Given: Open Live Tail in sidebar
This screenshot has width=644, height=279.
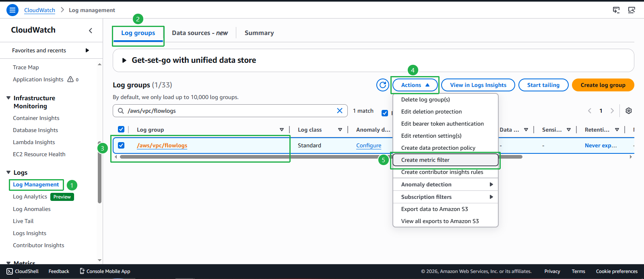Looking at the screenshot, I should tap(23, 221).
